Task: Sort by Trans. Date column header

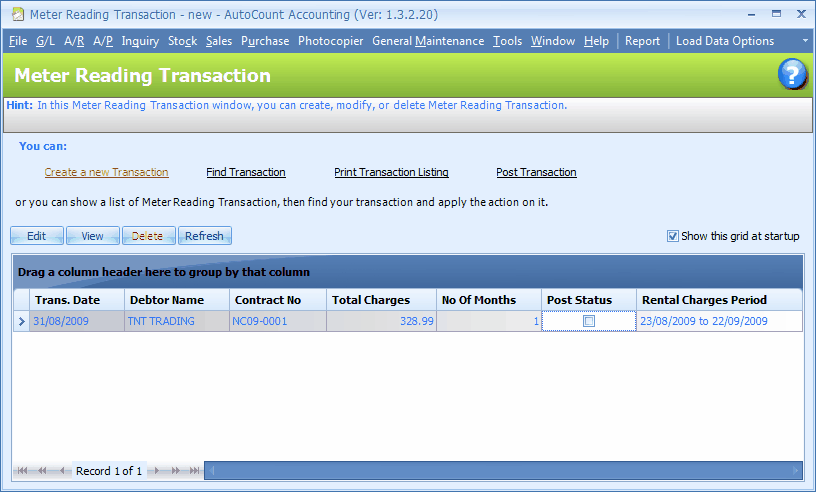Action: (x=77, y=300)
